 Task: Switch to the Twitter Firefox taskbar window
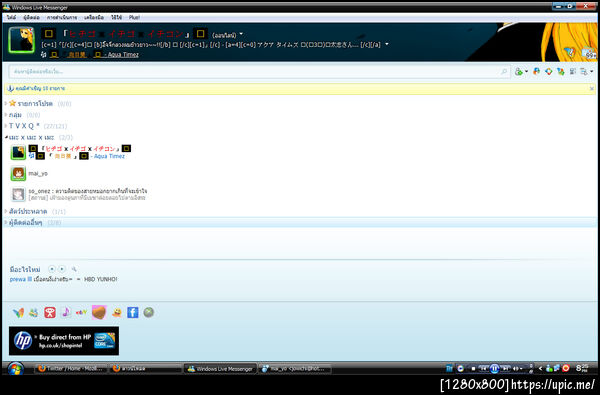point(70,369)
